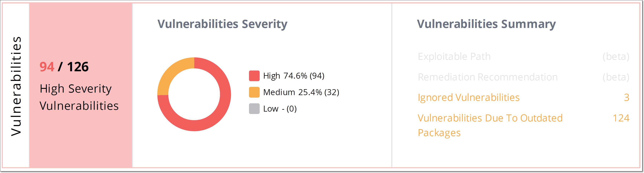The width and height of the screenshot is (644, 173).
Task: Click the (beta) tag beside Exploitable Path
Action: pos(616,57)
